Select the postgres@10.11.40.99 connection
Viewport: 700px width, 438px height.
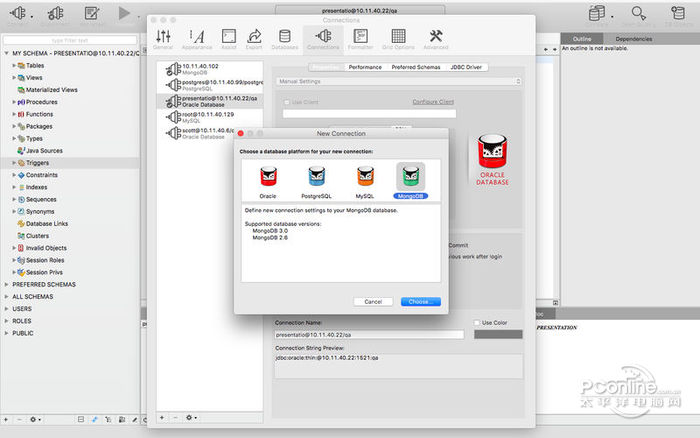(x=210, y=85)
